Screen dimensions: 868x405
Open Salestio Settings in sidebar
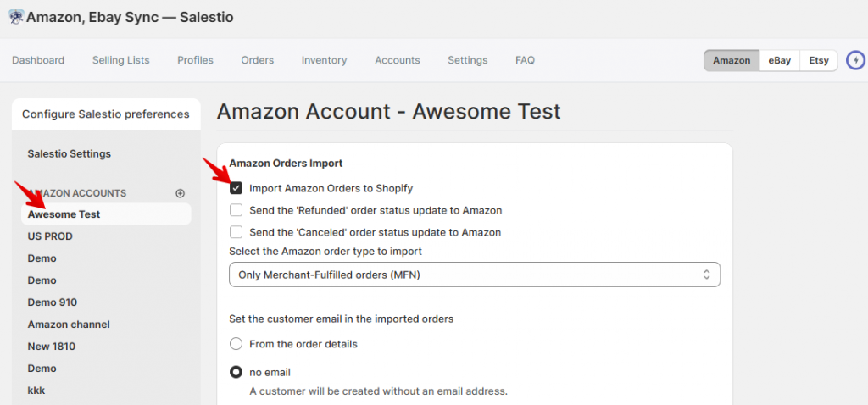[x=69, y=153]
